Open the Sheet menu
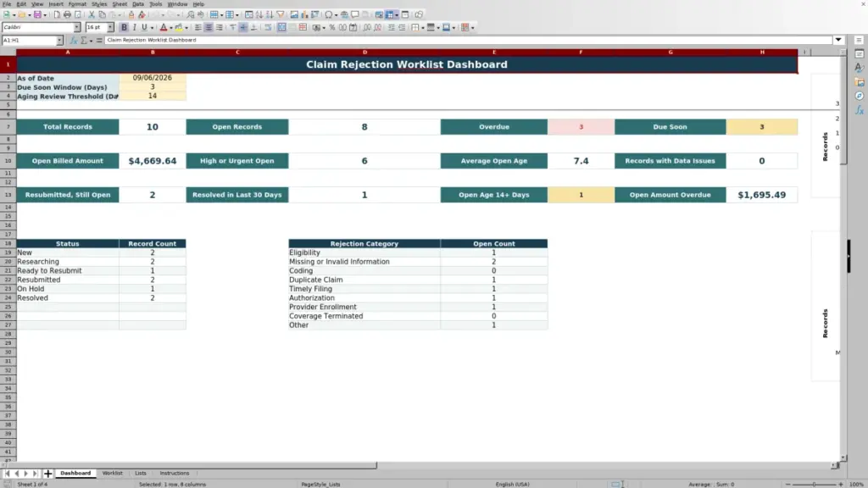This screenshot has height=488, width=868. (x=120, y=4)
